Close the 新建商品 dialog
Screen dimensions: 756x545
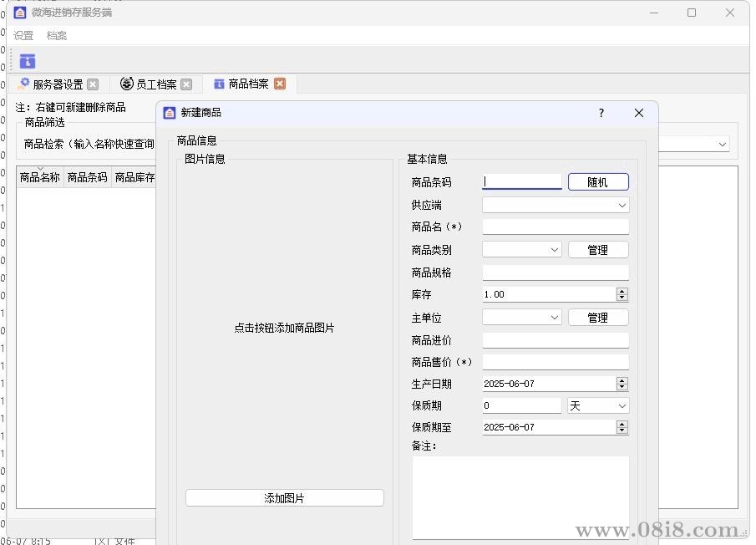[x=639, y=113]
